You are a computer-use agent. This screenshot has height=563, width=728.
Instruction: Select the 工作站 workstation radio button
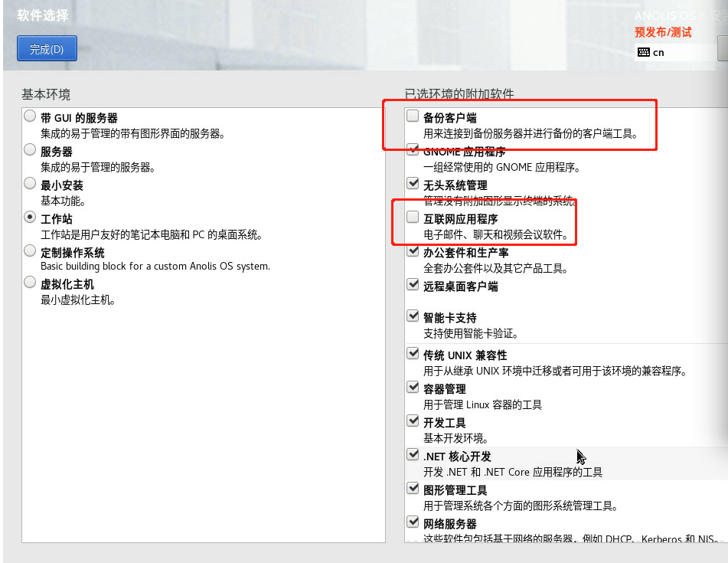pos(30,218)
